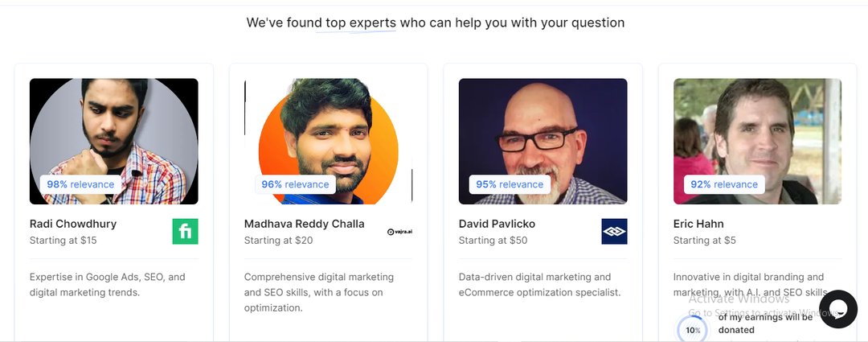Click David Pavlicko's "Starting at $50" price

(493, 241)
